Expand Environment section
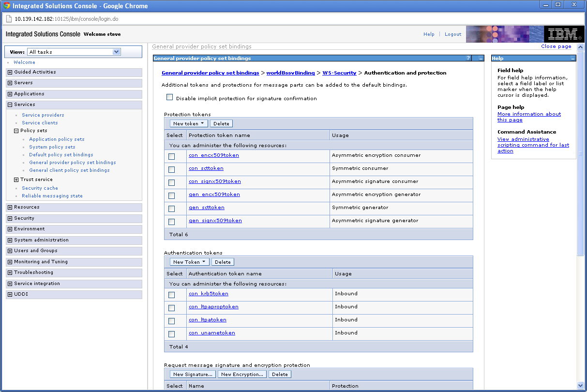The image size is (587, 392). click(10, 229)
